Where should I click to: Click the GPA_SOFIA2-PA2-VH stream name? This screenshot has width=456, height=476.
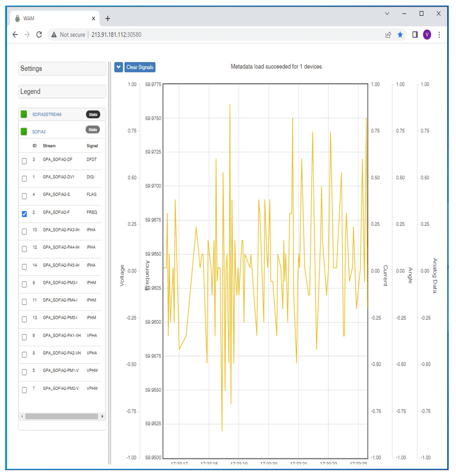[x=62, y=353]
